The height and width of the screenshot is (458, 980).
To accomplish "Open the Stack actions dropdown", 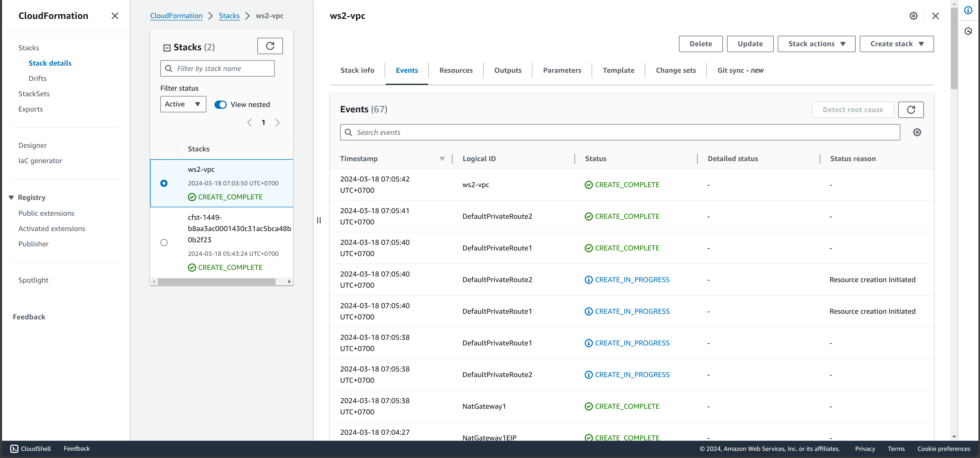I will [x=816, y=43].
